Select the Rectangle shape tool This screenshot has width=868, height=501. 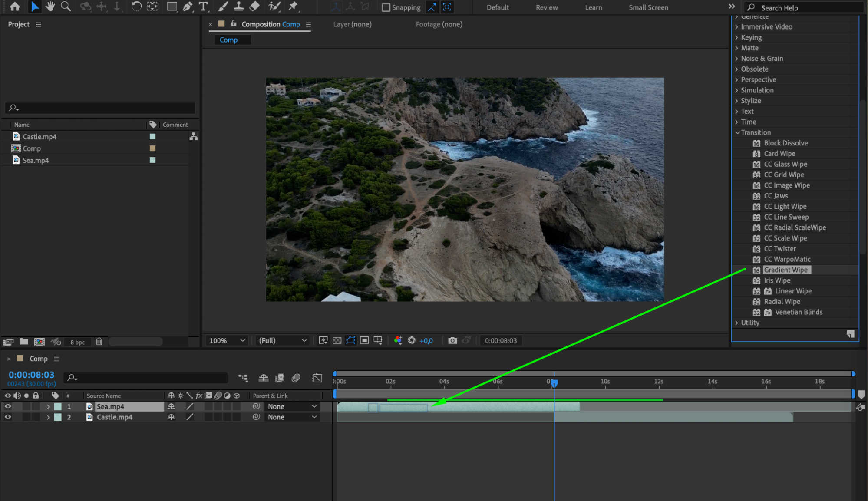[172, 7]
